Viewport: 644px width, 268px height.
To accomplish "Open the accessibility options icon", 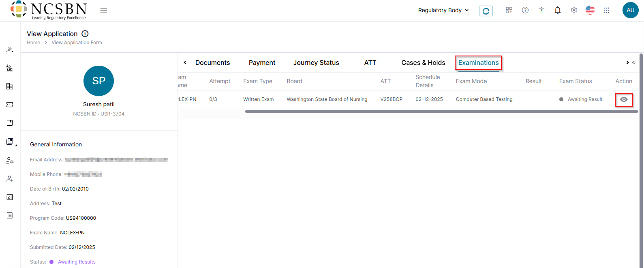I will coord(541,10).
